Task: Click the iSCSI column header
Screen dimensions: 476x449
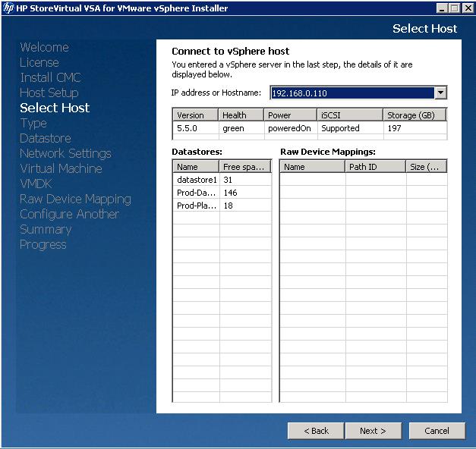Action: pos(350,115)
